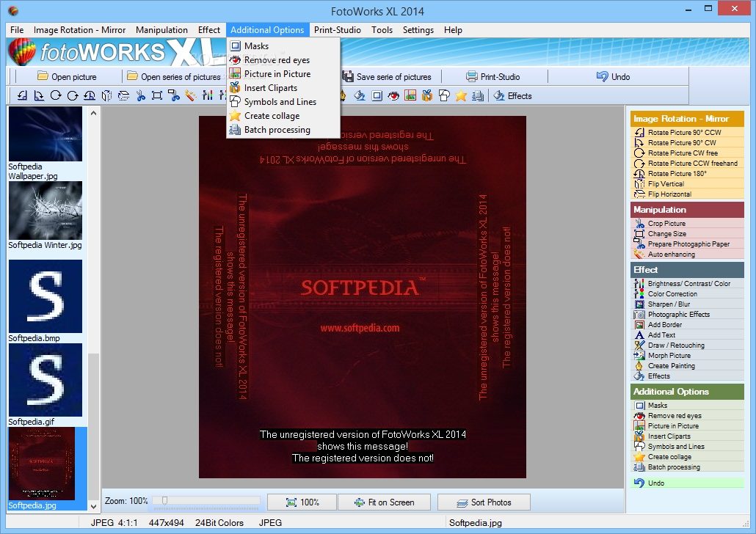Click the toolbar Flip Horizontal icon
756x534 pixels.
(123, 96)
